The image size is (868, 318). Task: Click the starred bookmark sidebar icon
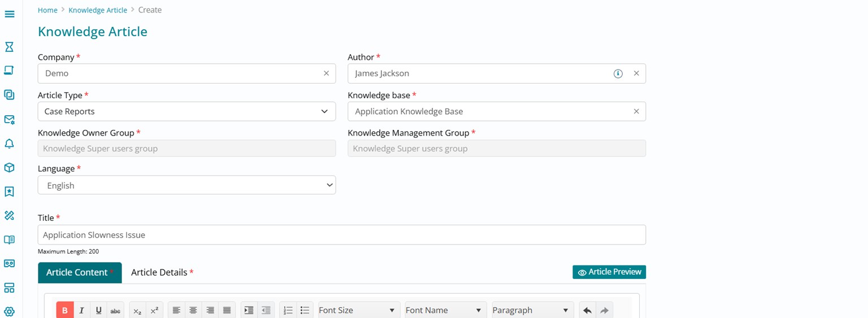(9, 191)
